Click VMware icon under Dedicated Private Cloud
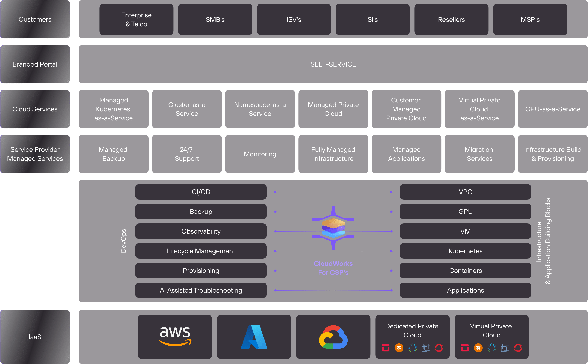Screen dimensions: 588x364 [426, 348]
